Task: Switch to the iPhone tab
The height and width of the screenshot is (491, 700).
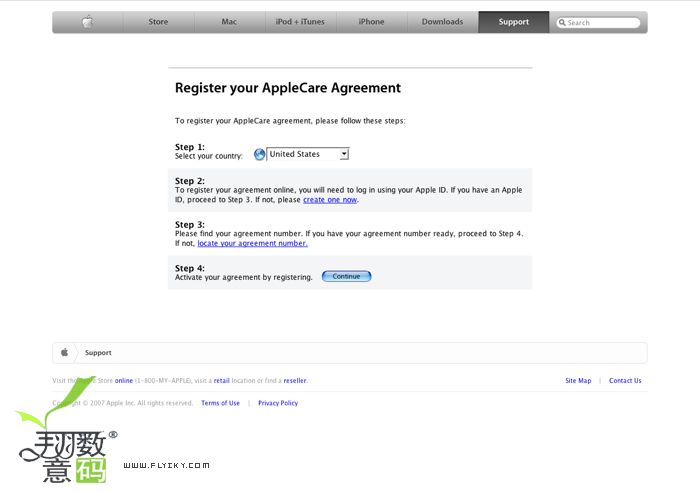Action: click(x=371, y=22)
